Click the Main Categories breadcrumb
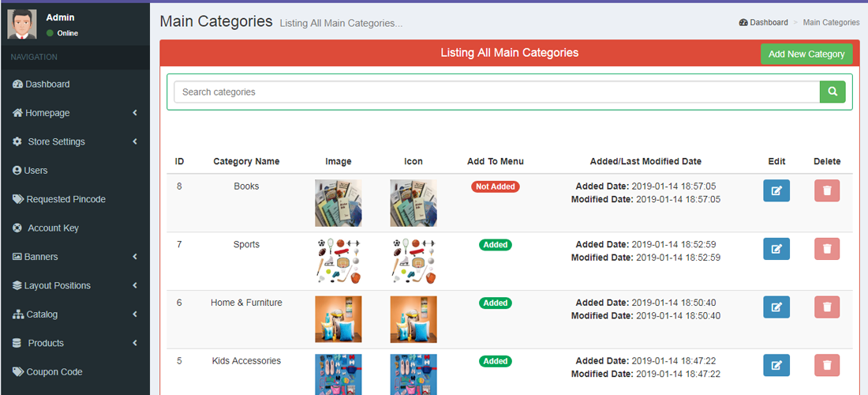The image size is (868, 395). point(832,23)
